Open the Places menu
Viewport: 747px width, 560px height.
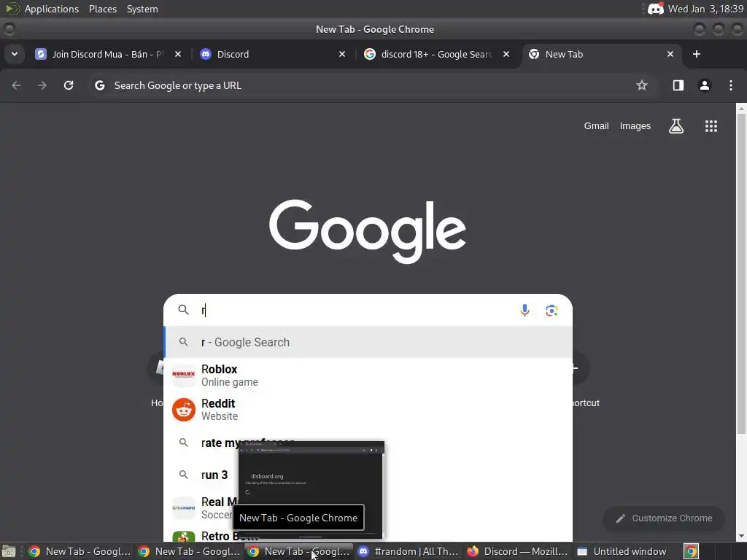click(x=102, y=9)
